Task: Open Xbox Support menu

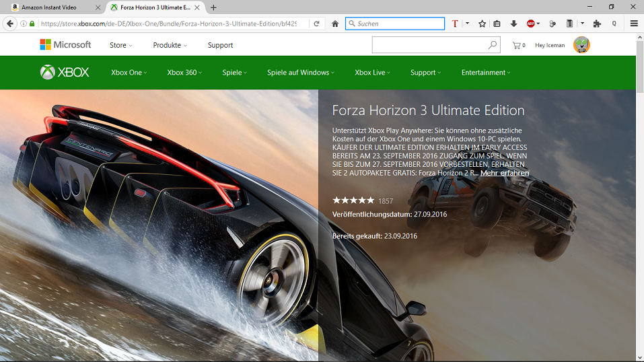Action: pos(425,72)
